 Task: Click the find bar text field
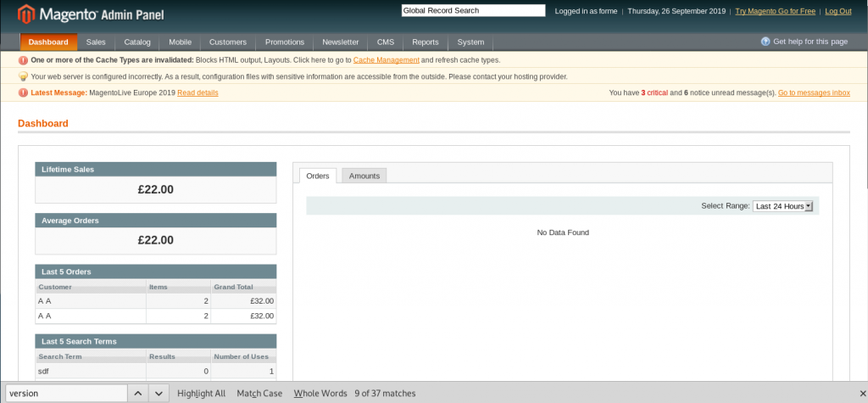[66, 394]
